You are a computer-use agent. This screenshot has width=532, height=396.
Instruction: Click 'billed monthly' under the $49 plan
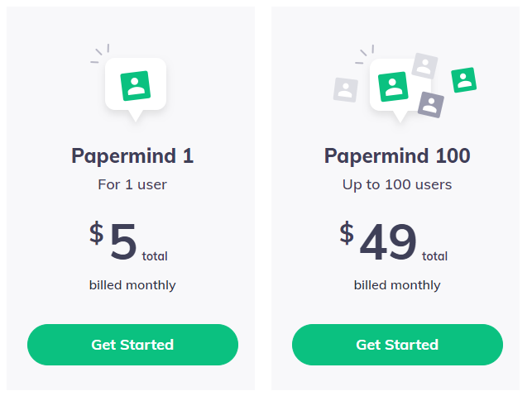(397, 285)
